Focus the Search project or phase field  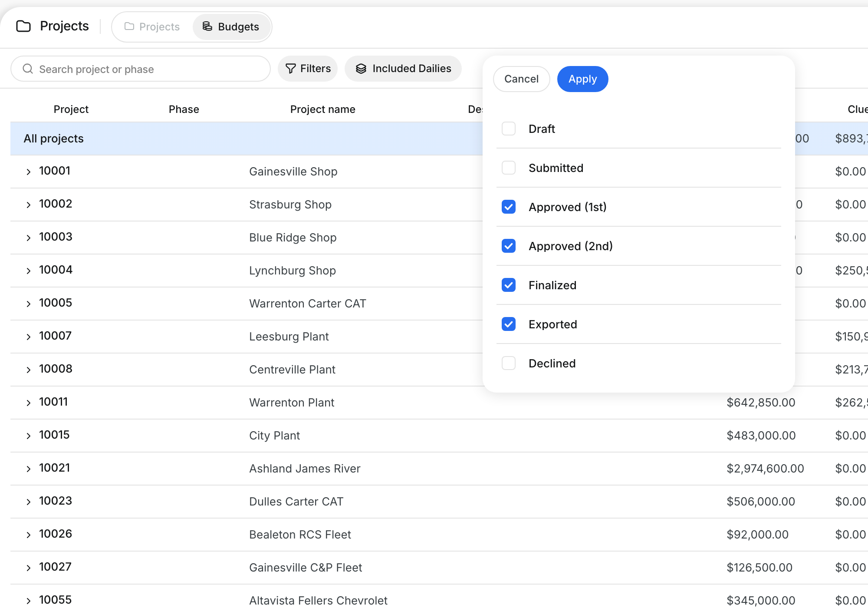point(141,69)
